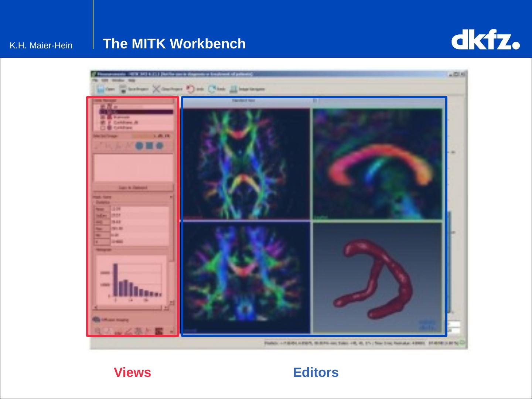Image resolution: width=532 pixels, height=399 pixels.
Task: Click the Copy to Clipboard button
Action: pyautogui.click(x=133, y=187)
